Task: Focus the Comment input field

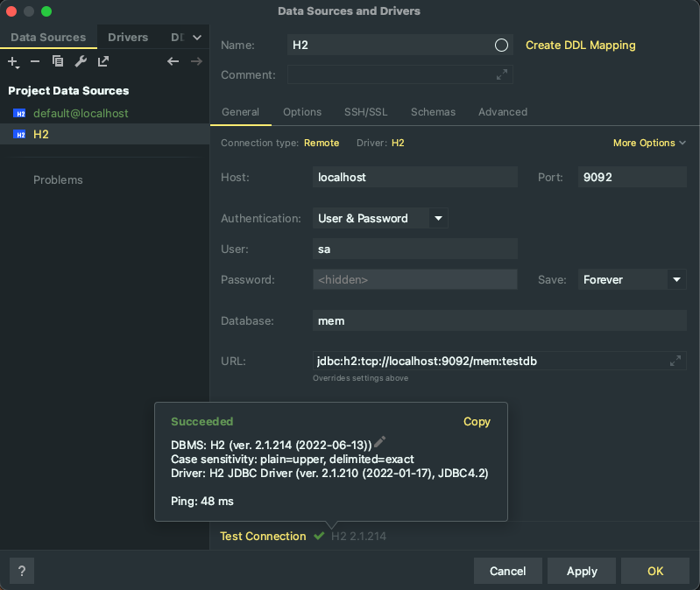Action: coord(400,75)
